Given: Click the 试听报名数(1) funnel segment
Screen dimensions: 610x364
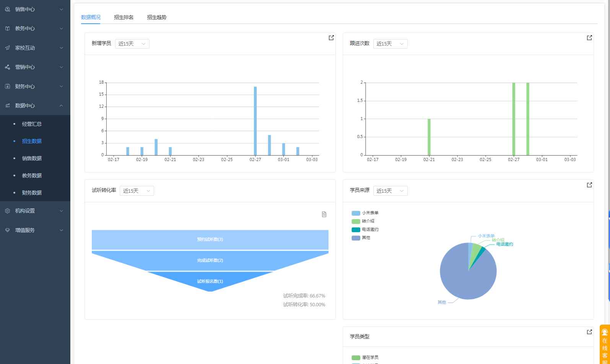Looking at the screenshot, I should (x=210, y=282).
